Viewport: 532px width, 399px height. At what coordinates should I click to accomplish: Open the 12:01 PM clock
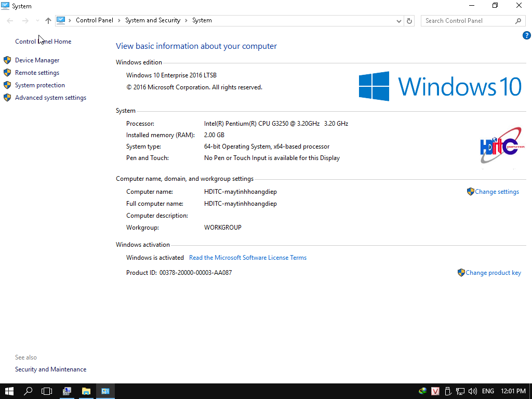click(x=513, y=391)
